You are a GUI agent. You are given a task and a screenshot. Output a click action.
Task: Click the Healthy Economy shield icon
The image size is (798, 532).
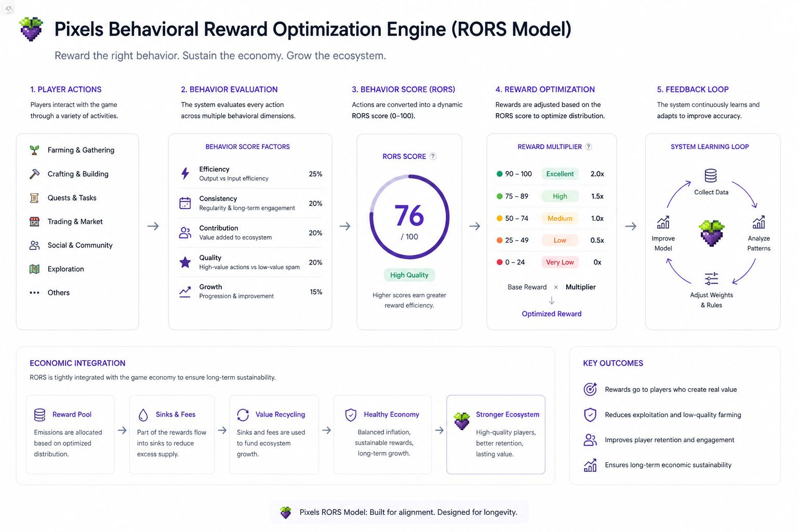point(351,415)
